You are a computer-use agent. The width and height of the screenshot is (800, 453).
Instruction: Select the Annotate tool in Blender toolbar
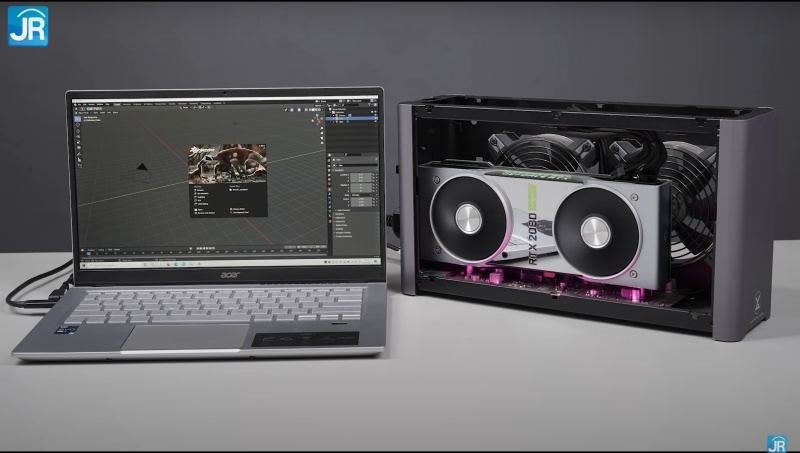tap(79, 154)
